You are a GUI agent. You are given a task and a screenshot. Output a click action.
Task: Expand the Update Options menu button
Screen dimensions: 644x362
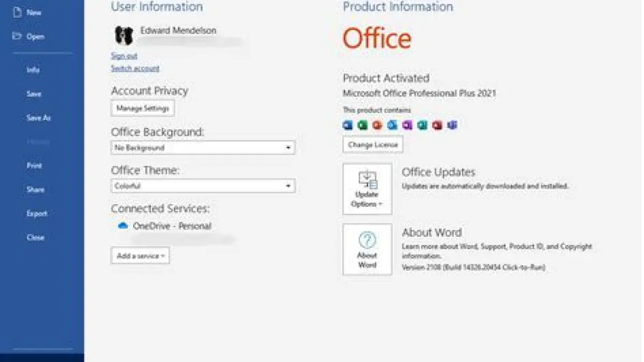(367, 189)
